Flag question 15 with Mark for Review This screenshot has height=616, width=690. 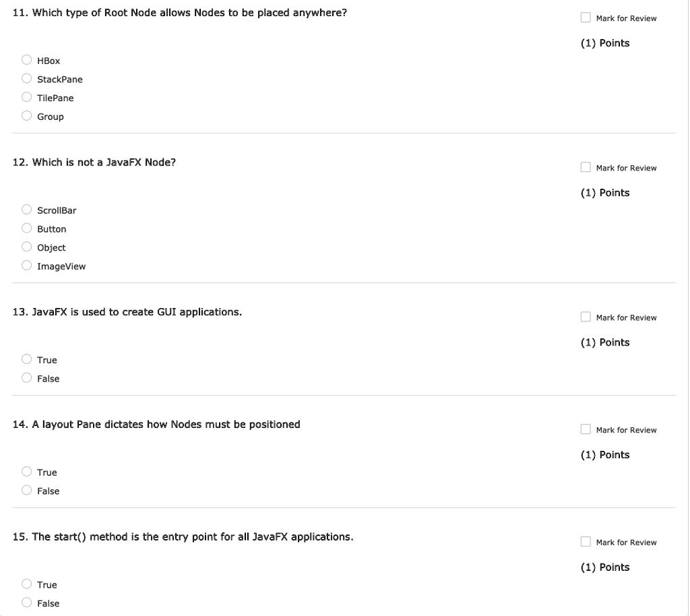point(586,542)
